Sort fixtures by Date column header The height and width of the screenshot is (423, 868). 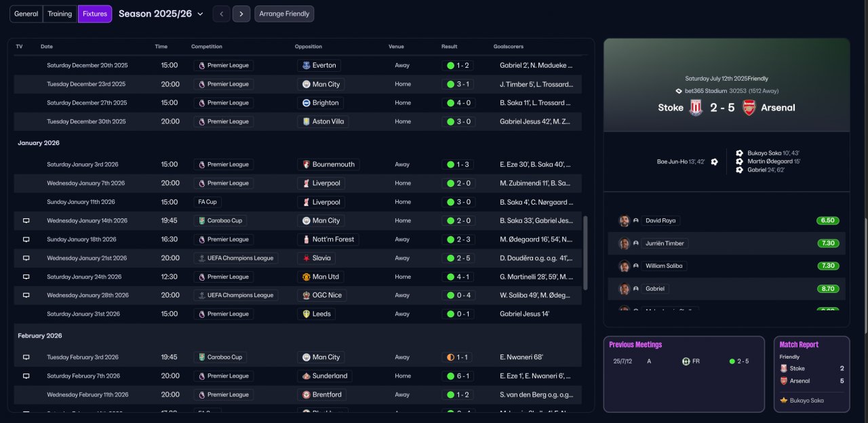pos(47,47)
